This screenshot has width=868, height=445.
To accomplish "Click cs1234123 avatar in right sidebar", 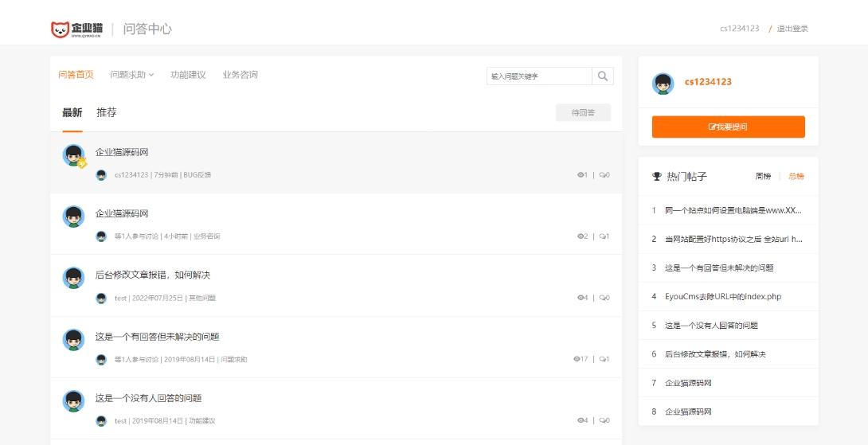I will [x=663, y=84].
